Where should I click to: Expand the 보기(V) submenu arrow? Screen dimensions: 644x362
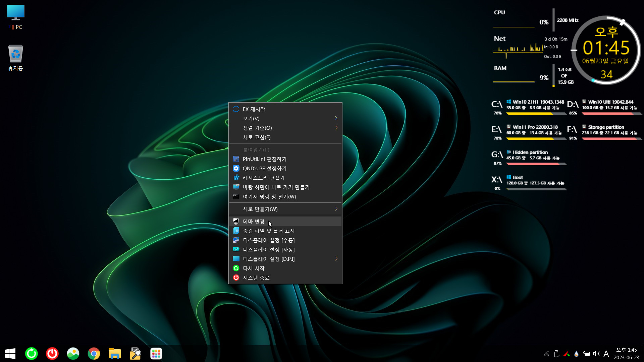tap(336, 118)
